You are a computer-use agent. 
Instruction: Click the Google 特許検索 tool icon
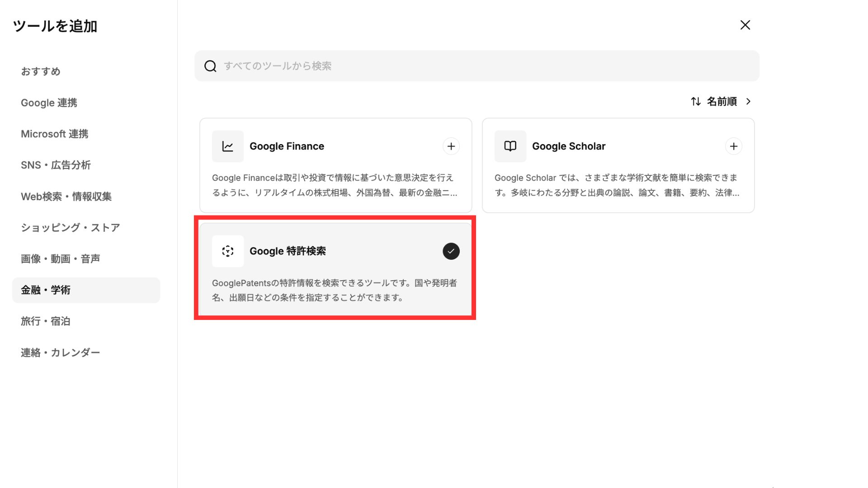tap(227, 251)
